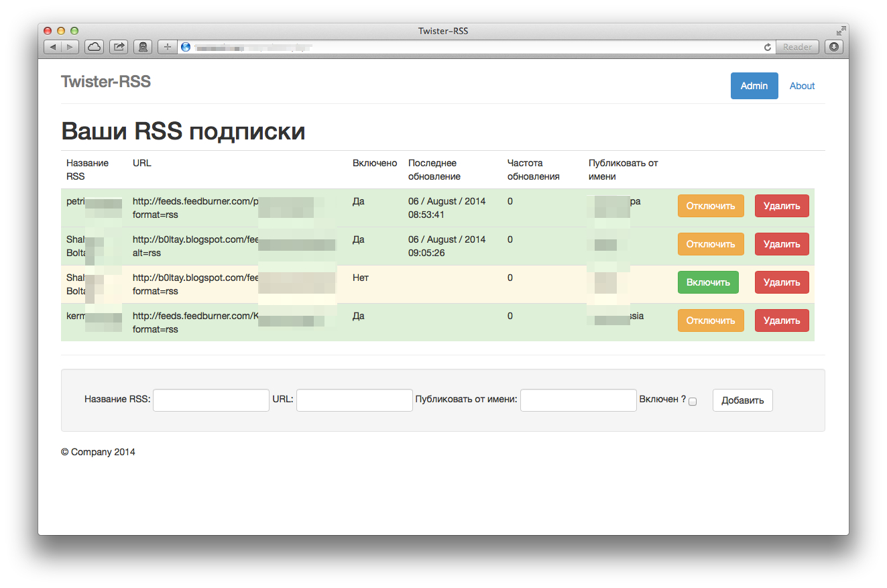Click the Название RSS column header
Image resolution: width=887 pixels, height=588 pixels.
click(x=87, y=170)
